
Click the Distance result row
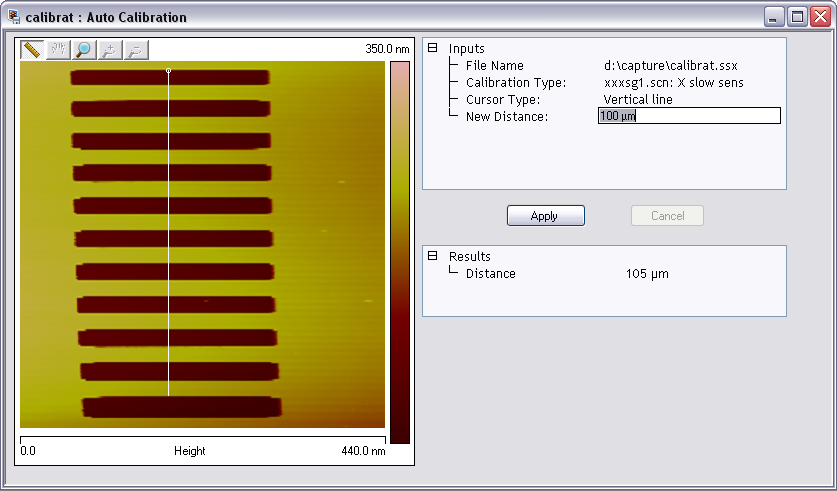pos(490,274)
